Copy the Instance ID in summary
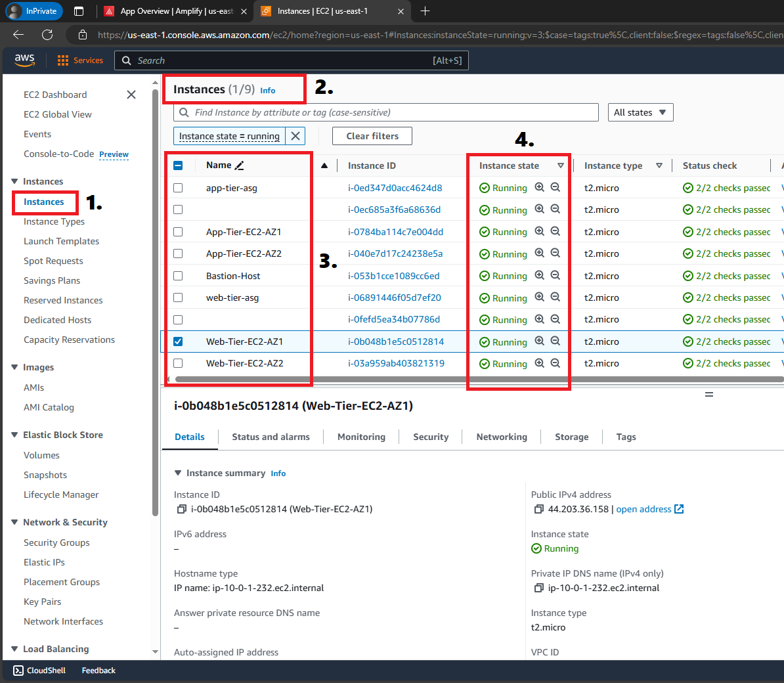 [182, 509]
